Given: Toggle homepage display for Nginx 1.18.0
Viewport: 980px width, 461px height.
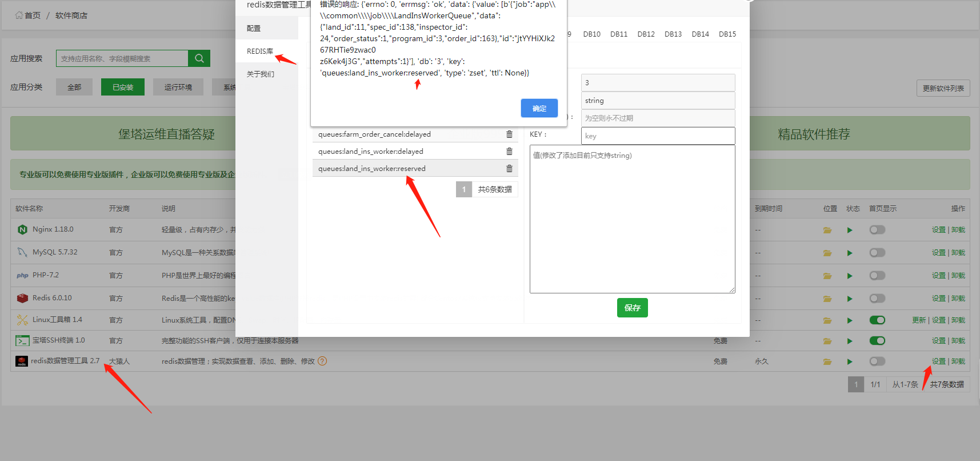Looking at the screenshot, I should [877, 229].
